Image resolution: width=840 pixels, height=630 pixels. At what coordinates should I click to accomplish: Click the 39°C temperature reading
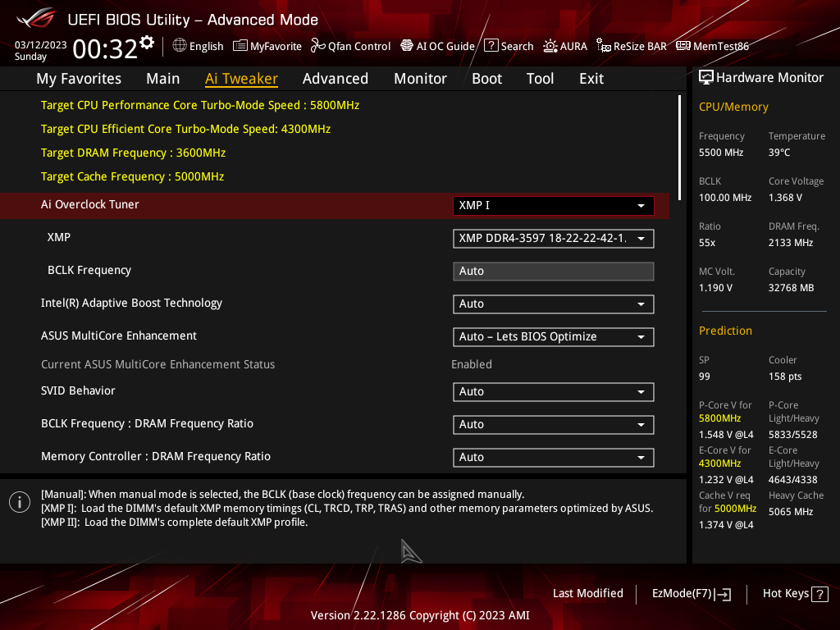click(779, 153)
